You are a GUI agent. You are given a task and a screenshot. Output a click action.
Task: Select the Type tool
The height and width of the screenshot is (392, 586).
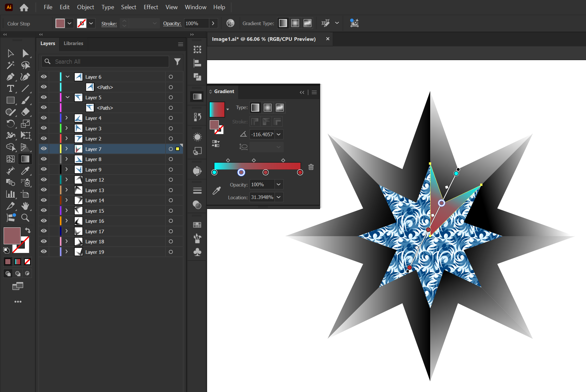(10, 88)
